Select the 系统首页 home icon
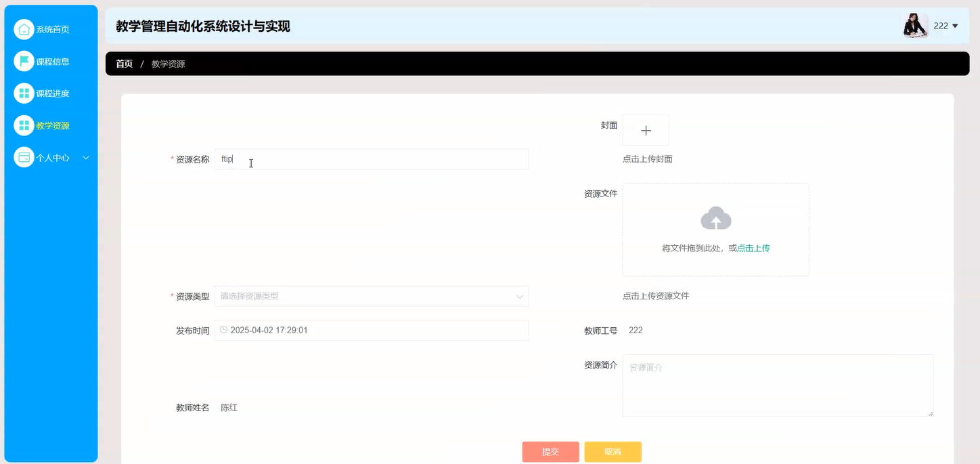Viewport: 980px width, 464px height. (24, 29)
